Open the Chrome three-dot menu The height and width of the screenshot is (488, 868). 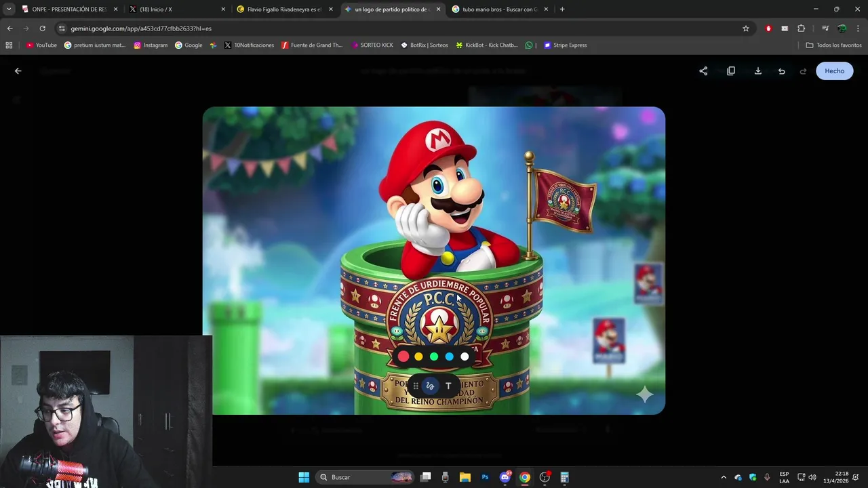(859, 28)
